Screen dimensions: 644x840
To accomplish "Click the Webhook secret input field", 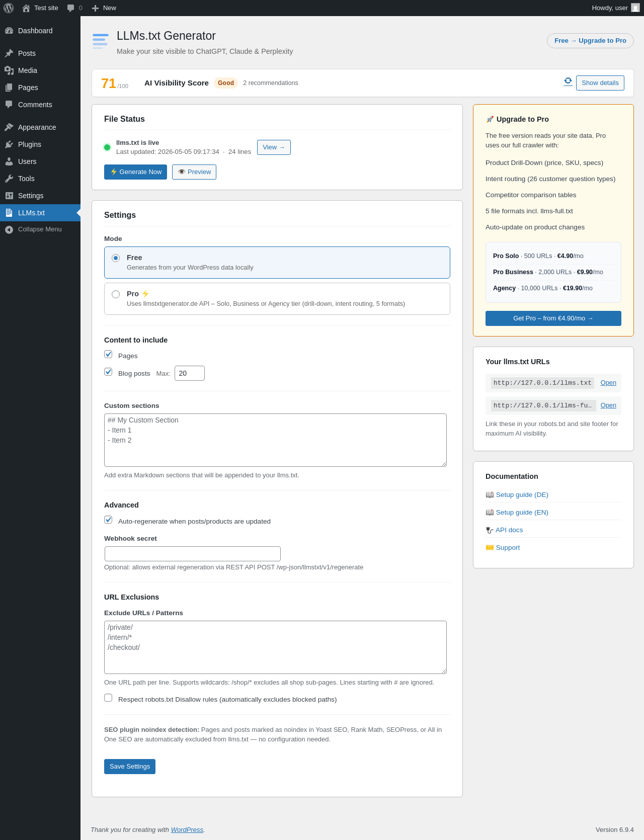I will [193, 554].
